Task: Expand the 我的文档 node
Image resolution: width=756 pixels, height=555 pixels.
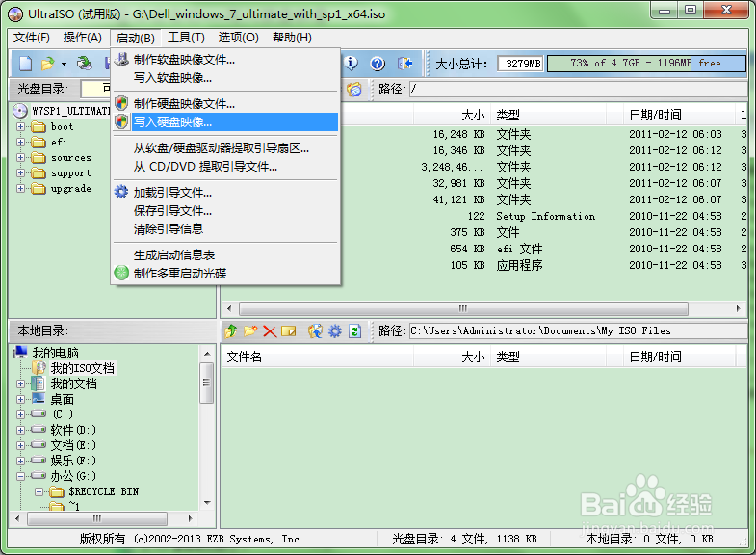Action: click(x=20, y=383)
